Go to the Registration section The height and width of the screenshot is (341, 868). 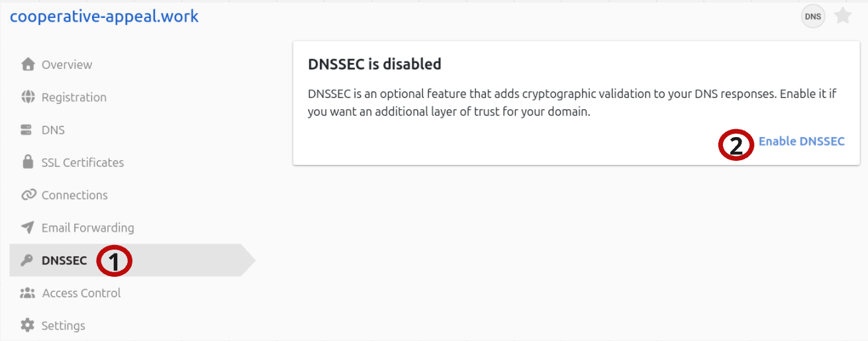(74, 97)
